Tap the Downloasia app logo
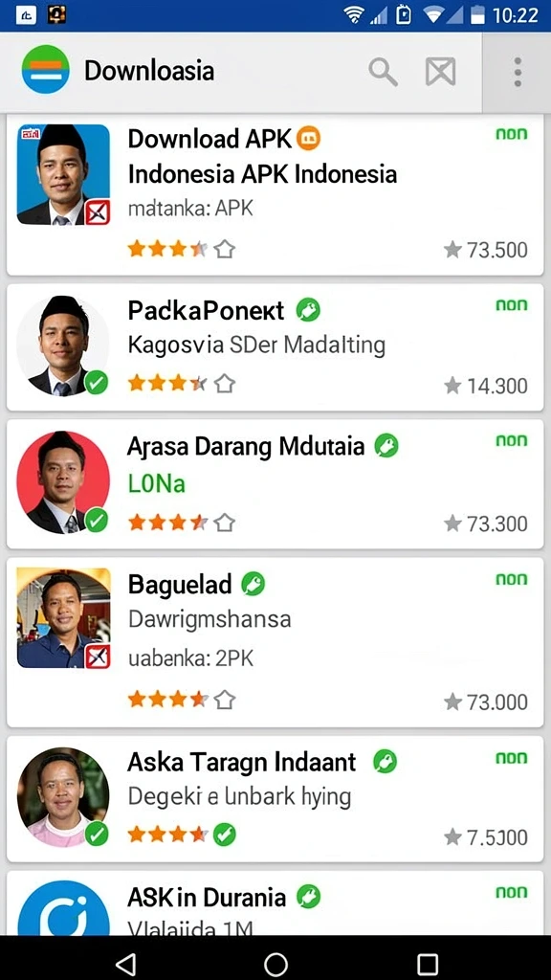551x980 pixels. 46,69
